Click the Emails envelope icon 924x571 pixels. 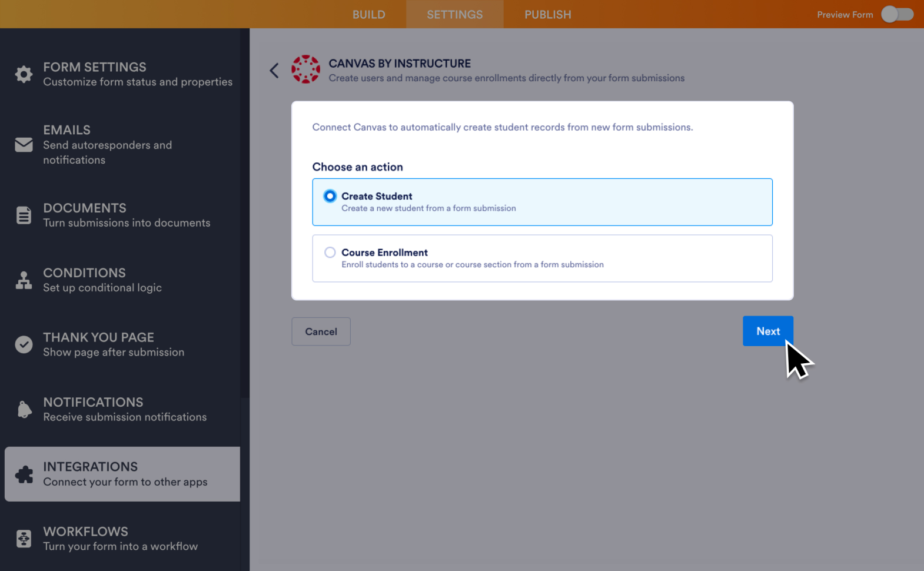[24, 144]
